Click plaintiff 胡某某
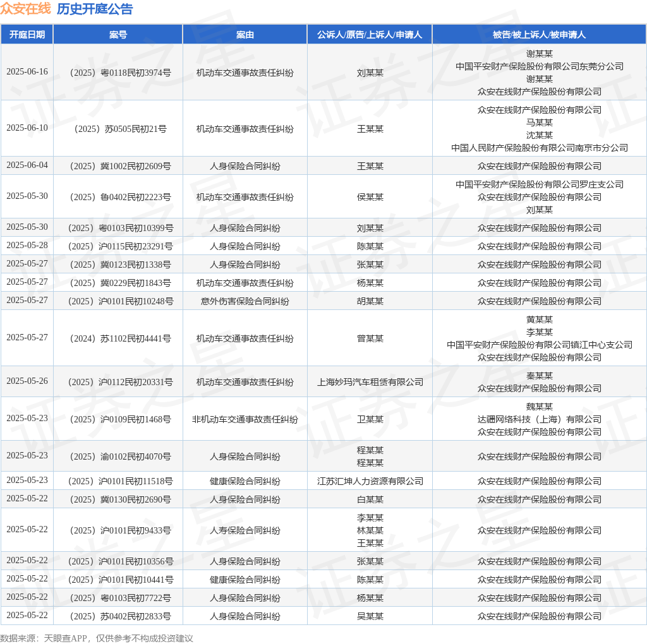 370,301
